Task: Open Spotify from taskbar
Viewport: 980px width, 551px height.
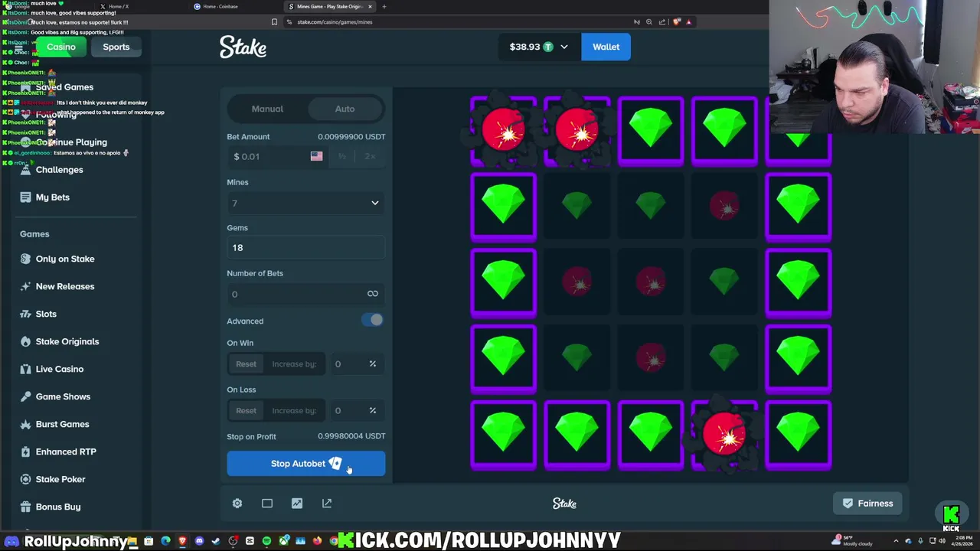Action: pos(266,541)
